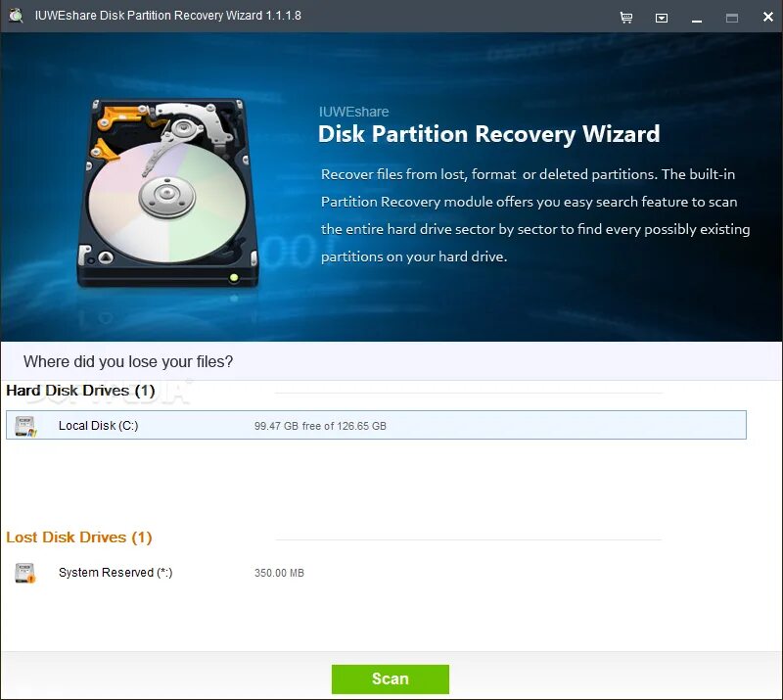Click the 'IUWEshare' brand text in the banner
Screen dimensions: 783x700
pos(353,112)
